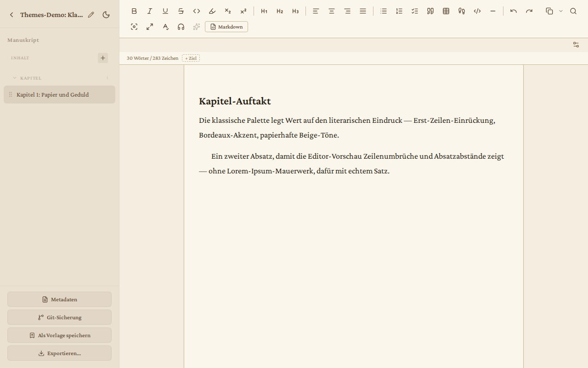The width and height of the screenshot is (588, 368).
Task: Click Exportieren… button
Action: point(59,353)
